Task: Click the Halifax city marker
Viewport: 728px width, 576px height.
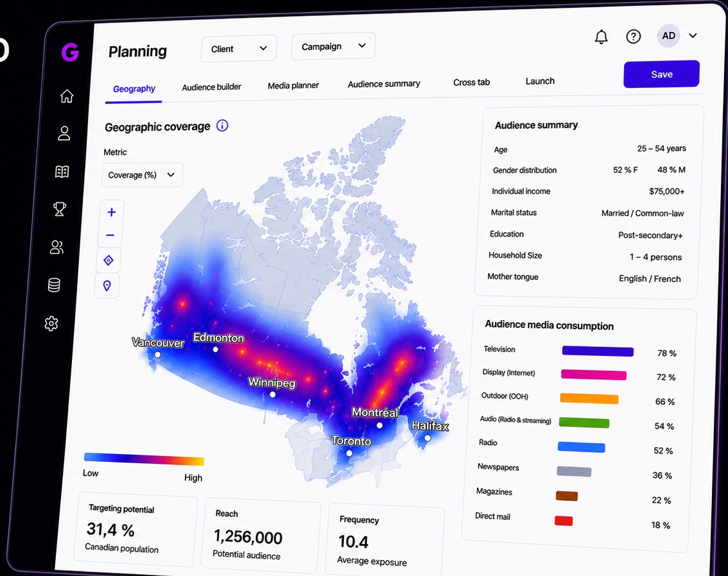Action: coord(428,438)
